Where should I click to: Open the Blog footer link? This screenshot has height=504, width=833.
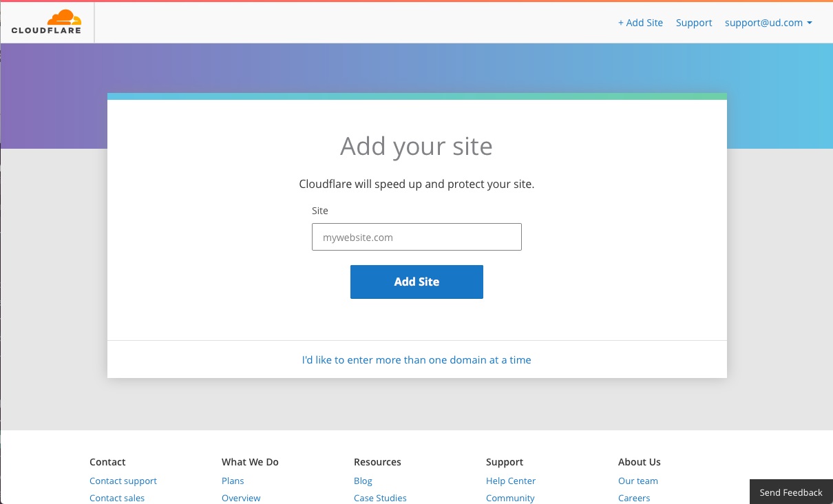point(363,481)
